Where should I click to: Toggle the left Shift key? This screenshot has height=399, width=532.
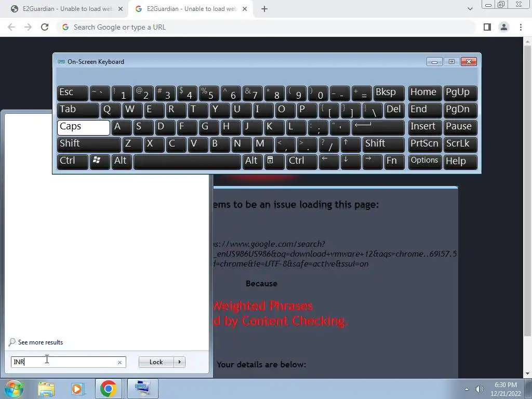point(89,144)
